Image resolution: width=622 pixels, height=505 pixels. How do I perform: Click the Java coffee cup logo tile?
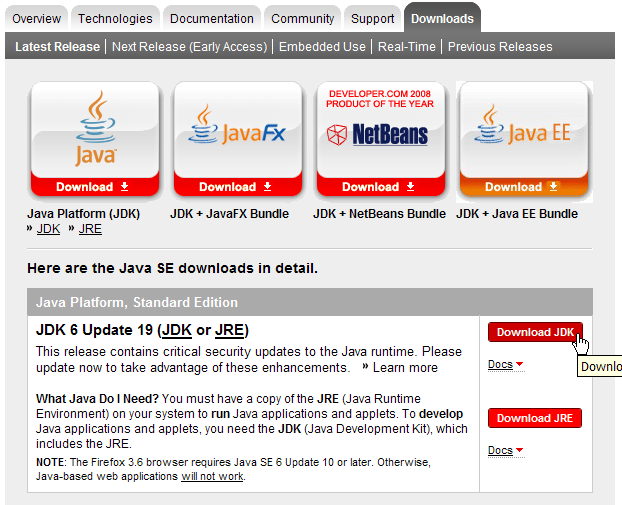coord(95,131)
